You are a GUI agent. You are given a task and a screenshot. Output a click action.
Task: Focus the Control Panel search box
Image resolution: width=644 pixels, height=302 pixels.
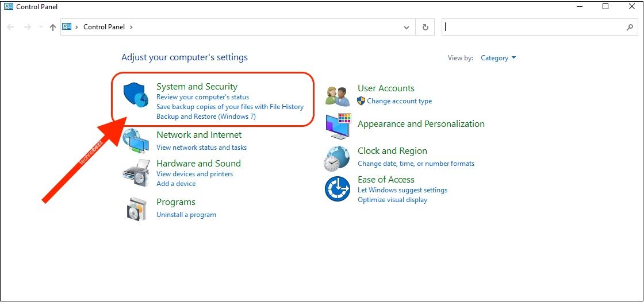tap(540, 27)
